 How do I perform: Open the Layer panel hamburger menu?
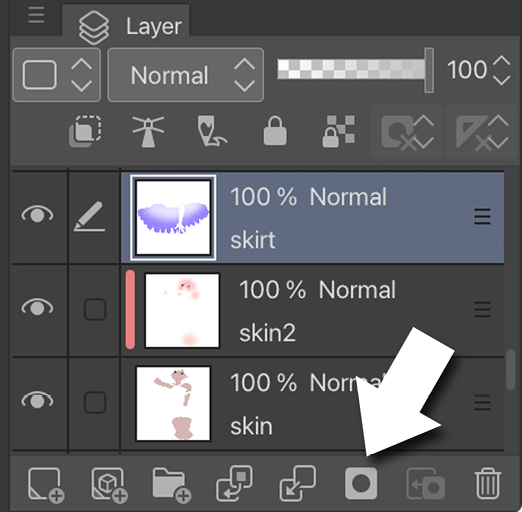click(x=36, y=15)
